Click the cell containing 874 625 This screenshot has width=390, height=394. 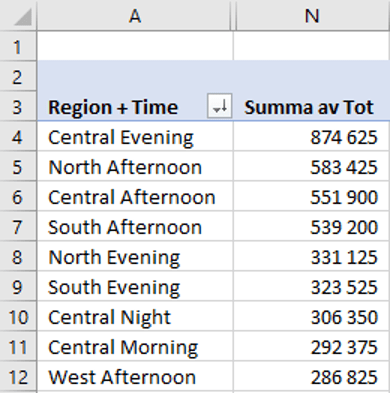coord(312,136)
